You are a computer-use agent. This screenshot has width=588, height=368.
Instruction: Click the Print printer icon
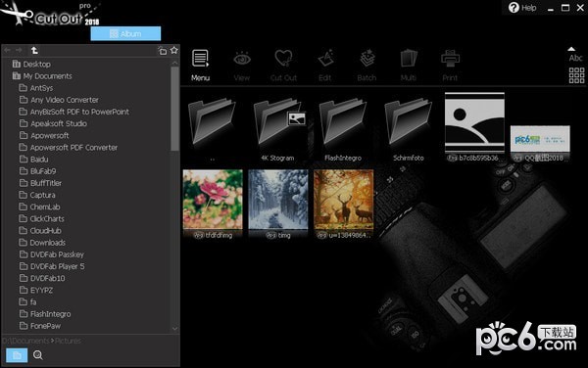450,65
